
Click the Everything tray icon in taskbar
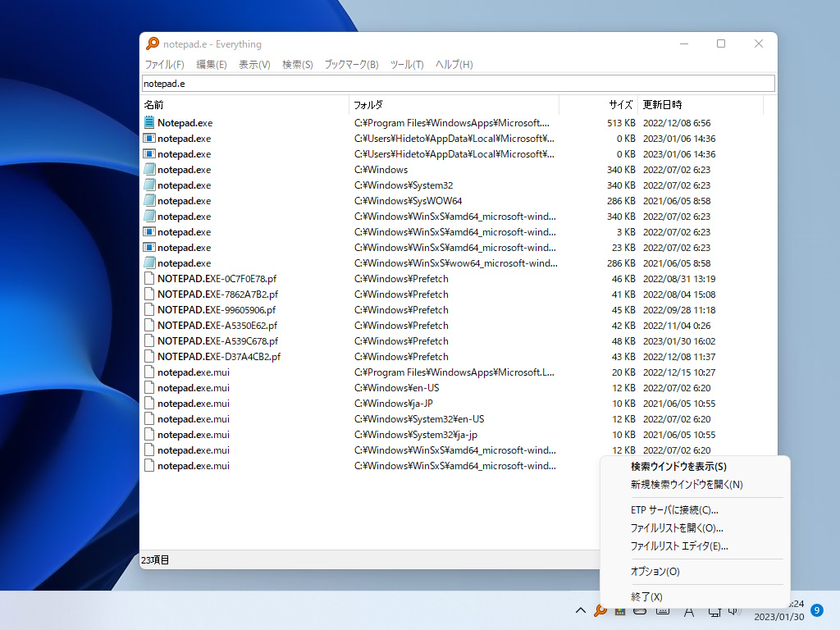point(600,610)
